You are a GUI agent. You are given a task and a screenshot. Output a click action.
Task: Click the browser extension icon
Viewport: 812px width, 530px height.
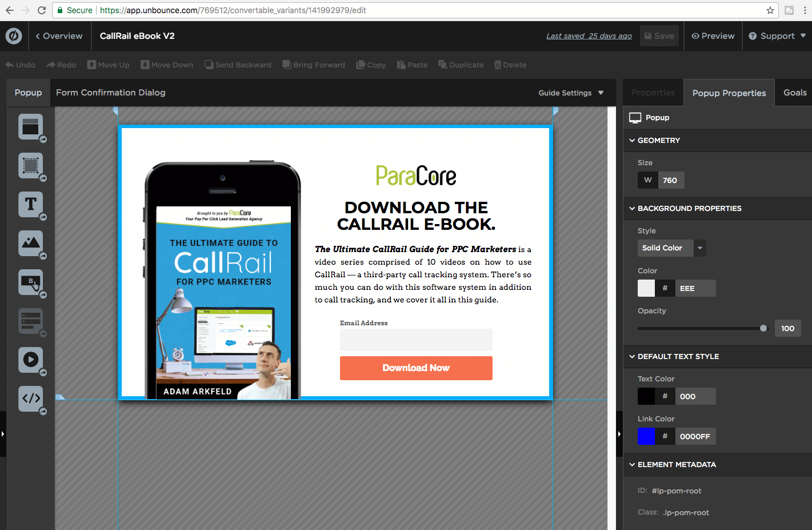point(789,10)
